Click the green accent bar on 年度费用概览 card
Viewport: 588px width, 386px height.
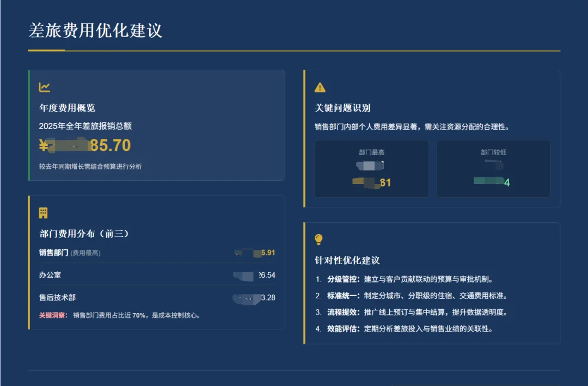(x=29, y=125)
